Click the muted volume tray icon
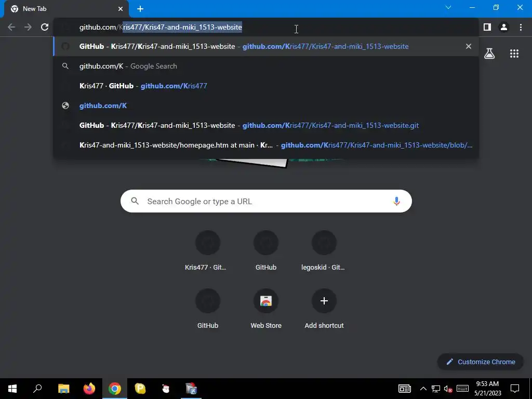The image size is (532, 399). tap(448, 389)
